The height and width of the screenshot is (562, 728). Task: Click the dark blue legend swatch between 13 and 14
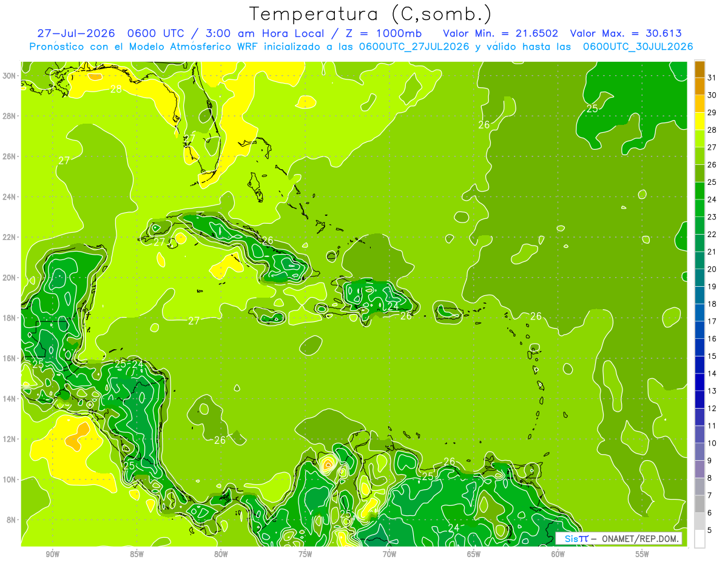699,383
